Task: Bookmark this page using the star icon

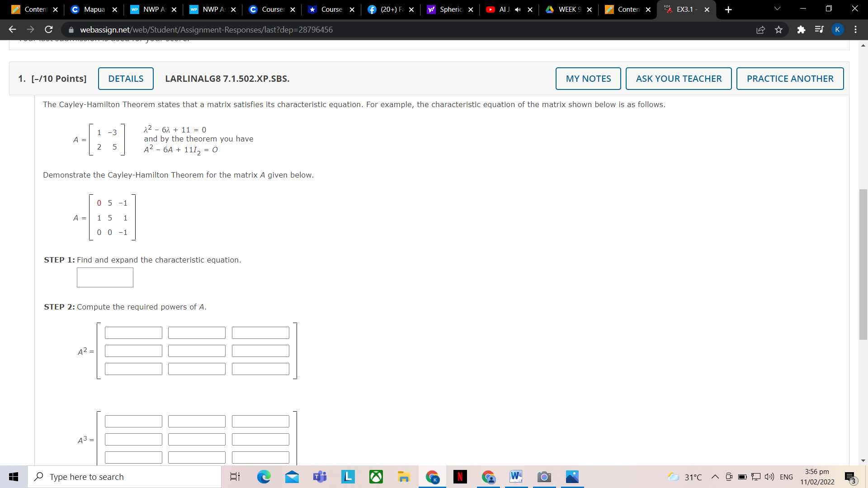Action: click(x=779, y=29)
